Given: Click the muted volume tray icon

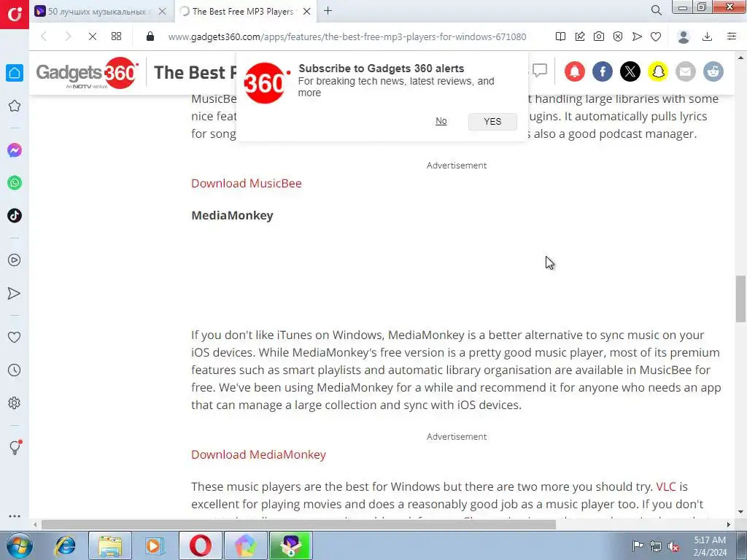Looking at the screenshot, I should pos(673,546).
